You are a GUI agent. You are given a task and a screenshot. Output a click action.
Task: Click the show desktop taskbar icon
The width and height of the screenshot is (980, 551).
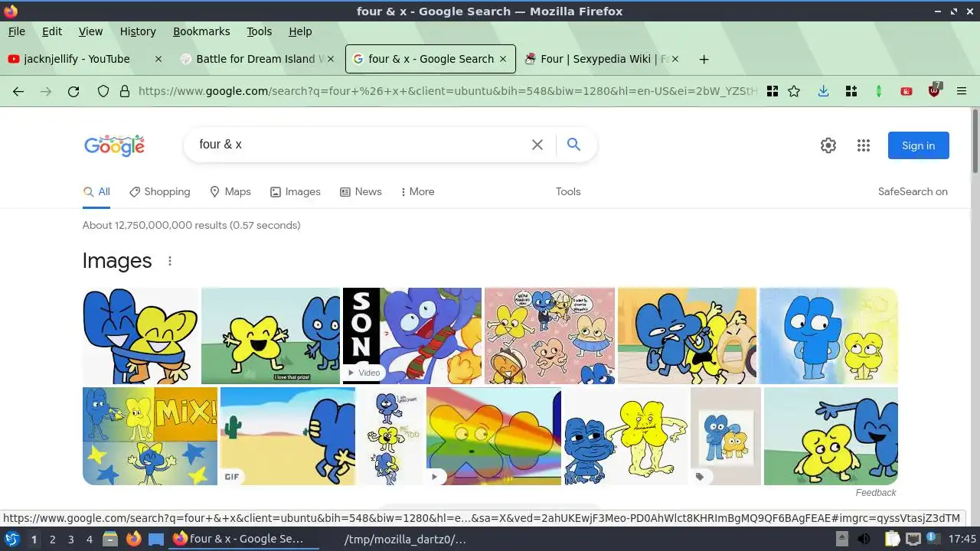coord(156,539)
